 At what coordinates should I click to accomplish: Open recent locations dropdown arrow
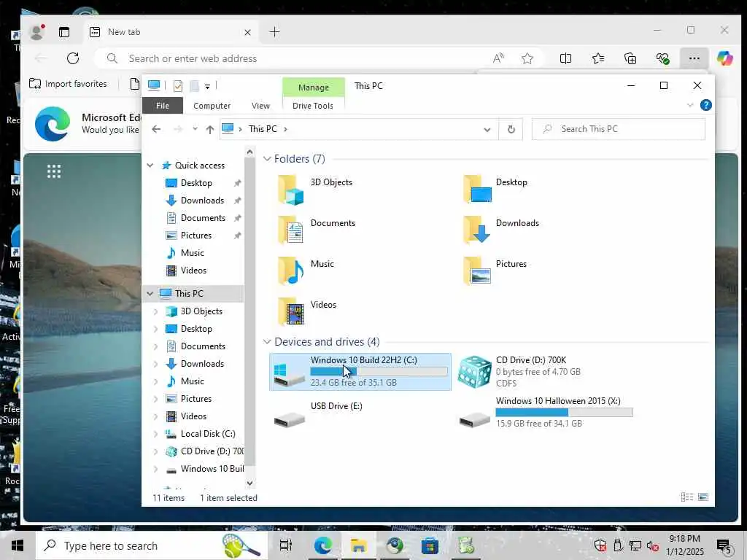coord(194,129)
